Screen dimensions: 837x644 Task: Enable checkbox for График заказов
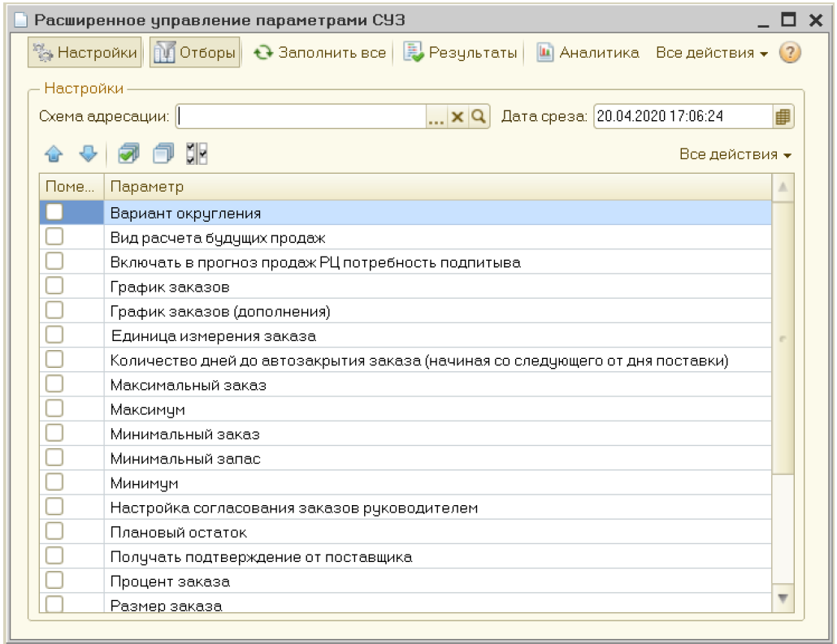point(54,287)
